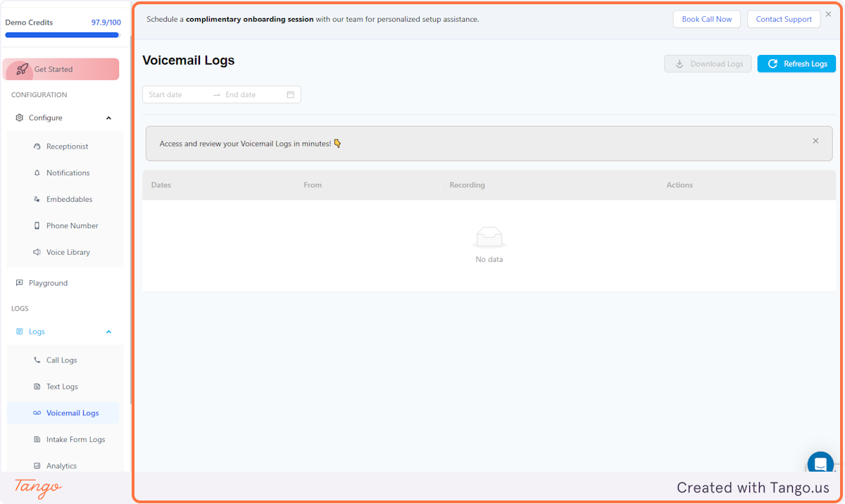Viewport: 845px width, 504px height.
Task: Refresh the voicemail logs
Action: tap(796, 63)
